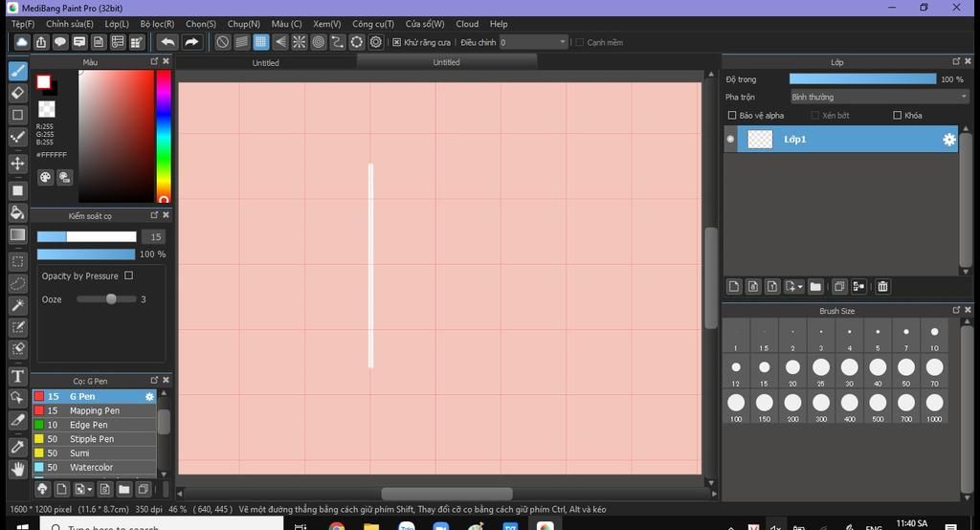The width and height of the screenshot is (980, 530).
Task: Select the Text tool
Action: coord(17,376)
